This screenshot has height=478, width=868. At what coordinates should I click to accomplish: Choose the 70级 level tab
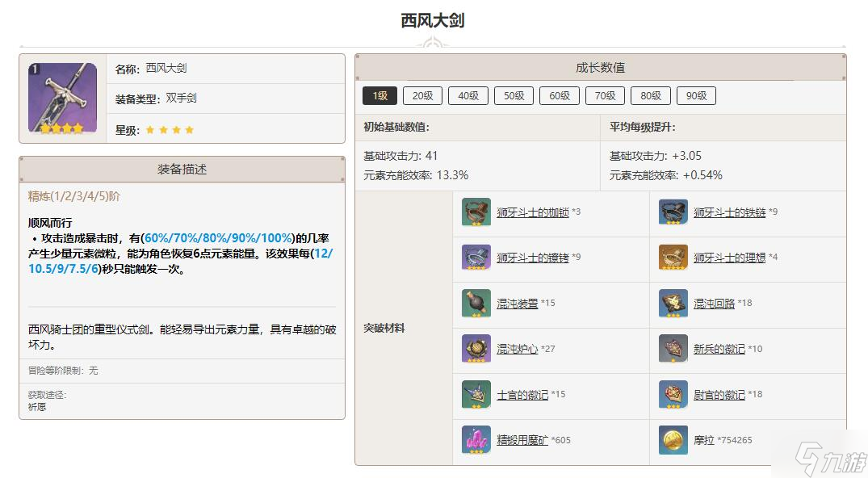[605, 96]
